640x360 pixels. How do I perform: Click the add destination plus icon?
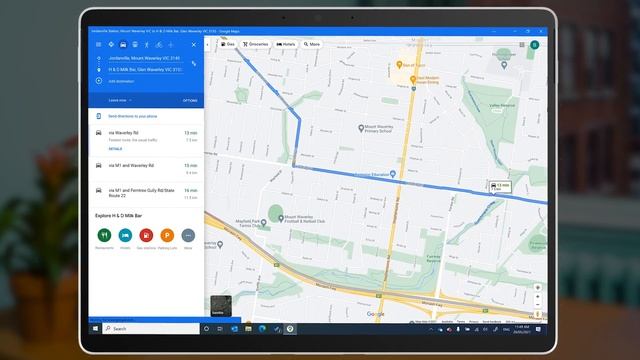(99, 81)
